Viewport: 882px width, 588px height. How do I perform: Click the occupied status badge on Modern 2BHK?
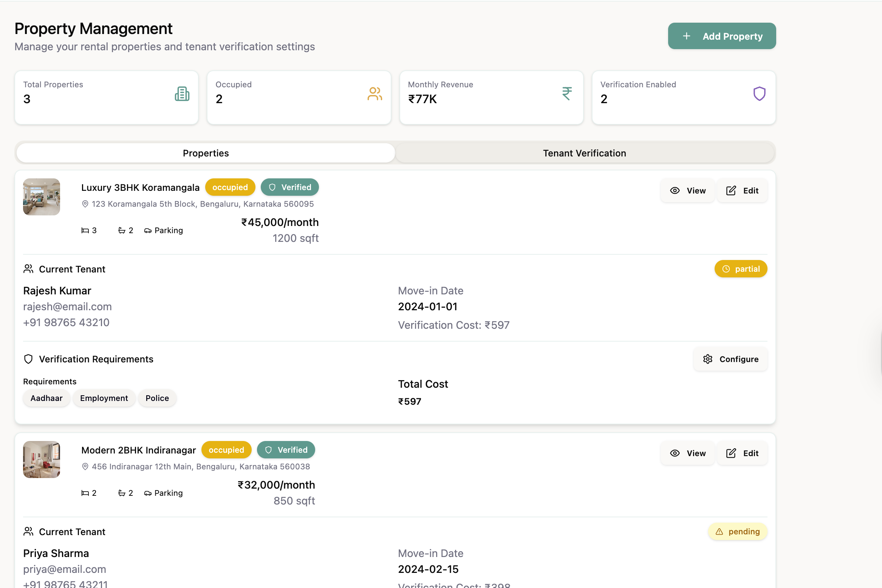point(226,450)
